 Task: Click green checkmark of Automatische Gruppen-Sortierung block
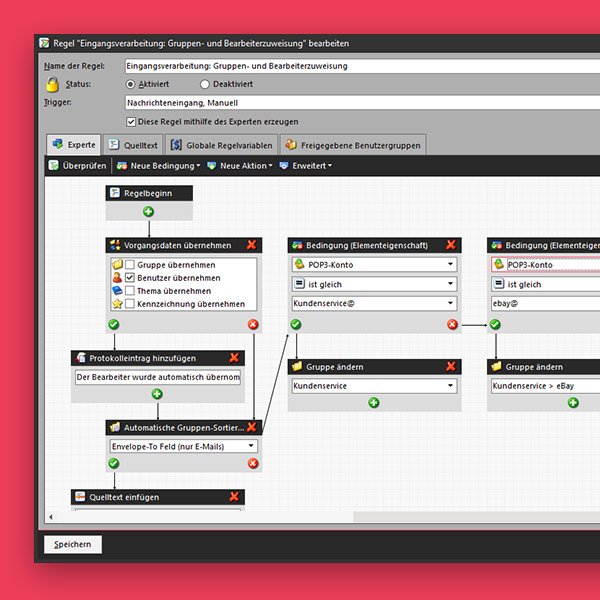(x=114, y=463)
